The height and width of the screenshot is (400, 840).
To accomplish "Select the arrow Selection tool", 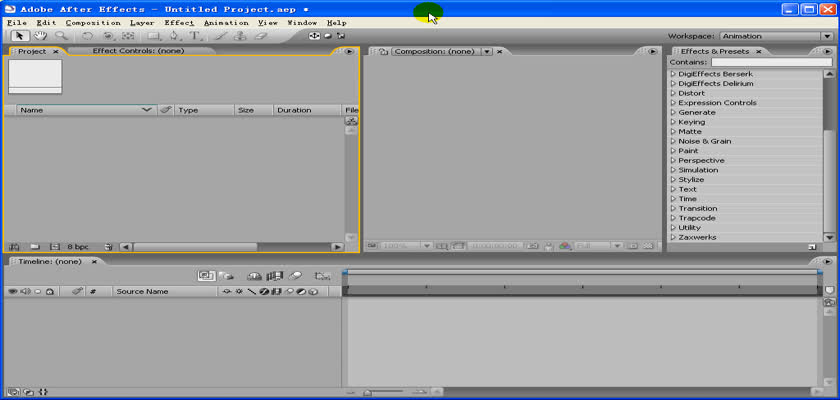I will pos(20,36).
